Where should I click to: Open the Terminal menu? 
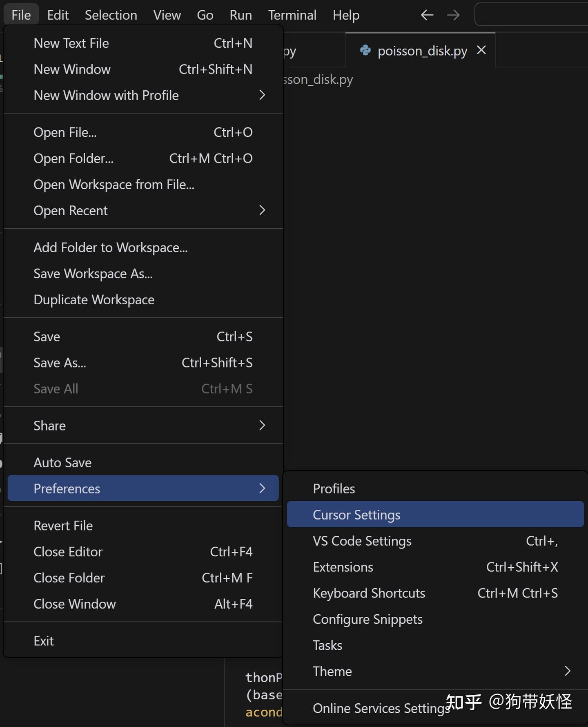[x=292, y=15]
